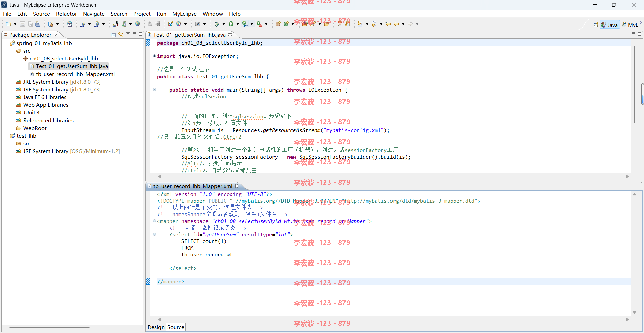Click the Open Type icon in toolbar
Viewport: 644px width, 333px height.
[x=305, y=24]
